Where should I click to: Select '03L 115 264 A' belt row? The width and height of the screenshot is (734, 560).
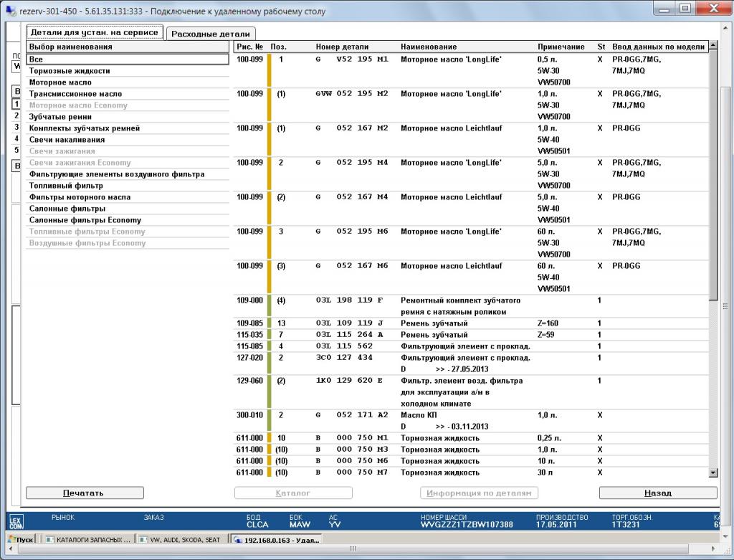tap(471, 335)
